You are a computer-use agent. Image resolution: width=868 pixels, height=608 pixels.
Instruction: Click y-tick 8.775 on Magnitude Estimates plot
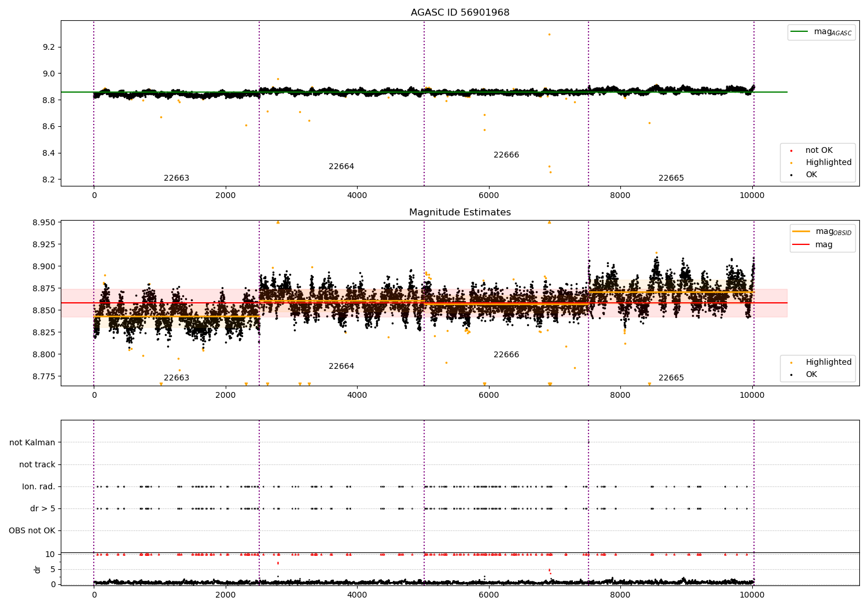(x=44, y=377)
